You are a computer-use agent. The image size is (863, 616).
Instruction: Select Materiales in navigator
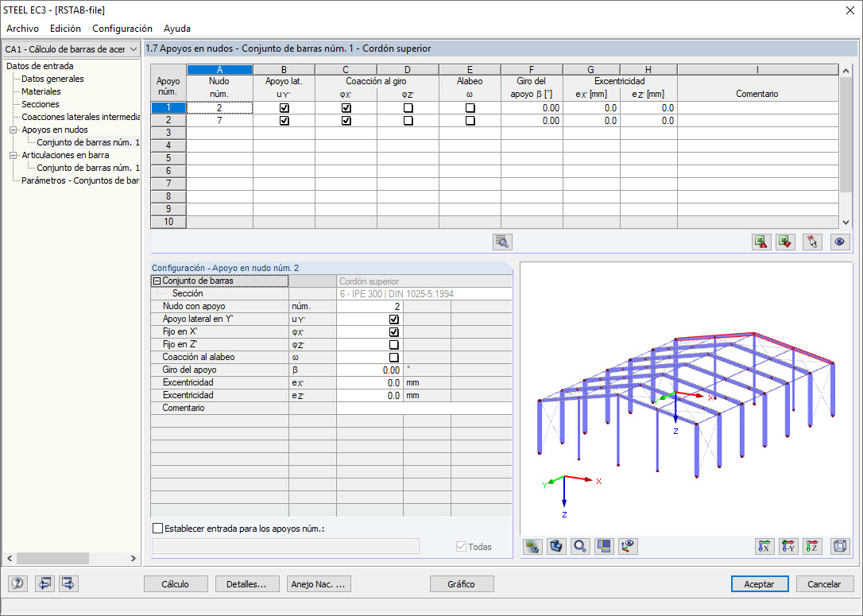tap(41, 91)
